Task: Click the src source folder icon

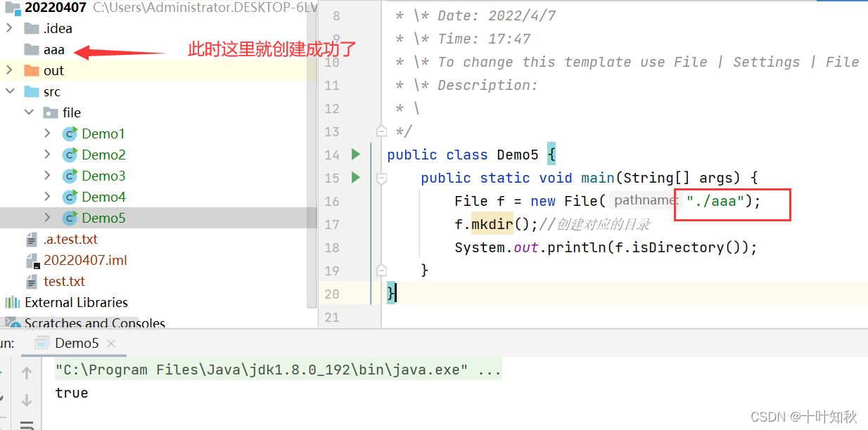Action: tap(32, 91)
